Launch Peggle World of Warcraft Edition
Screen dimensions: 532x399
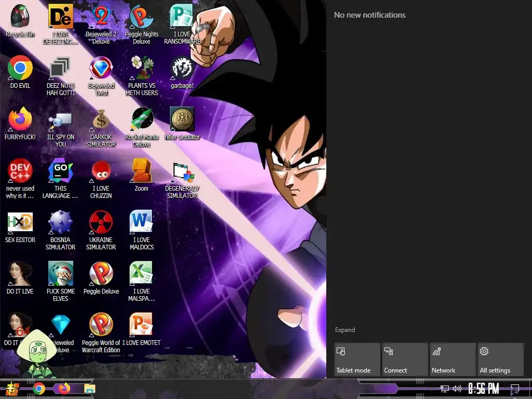101,333
